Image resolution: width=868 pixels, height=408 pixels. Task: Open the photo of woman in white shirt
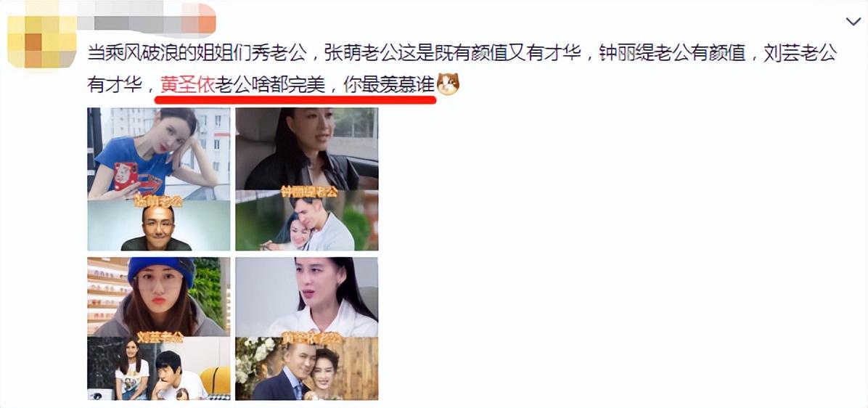point(307,297)
